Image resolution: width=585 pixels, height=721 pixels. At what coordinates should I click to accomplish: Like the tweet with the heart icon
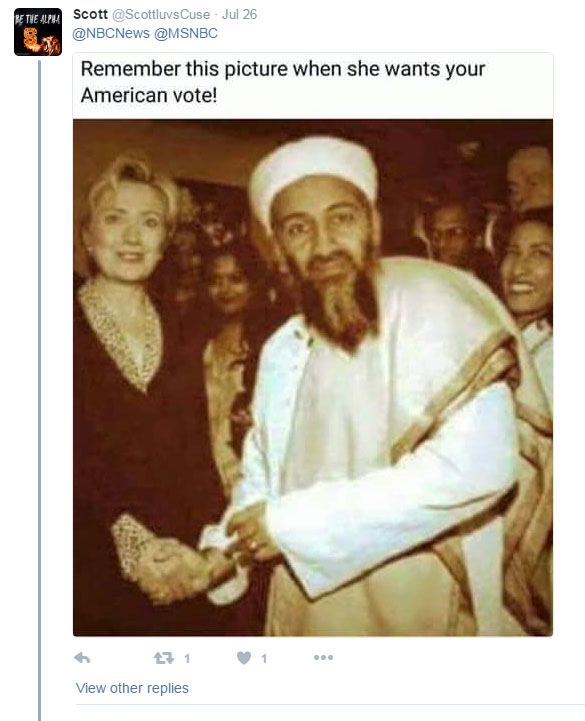(244, 658)
